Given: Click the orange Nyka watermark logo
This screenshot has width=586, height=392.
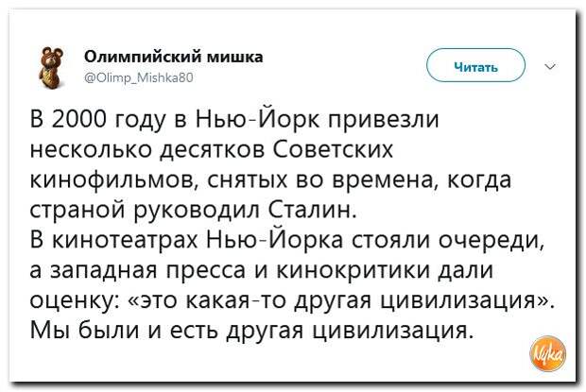Looking at the screenshot, I should (548, 353).
